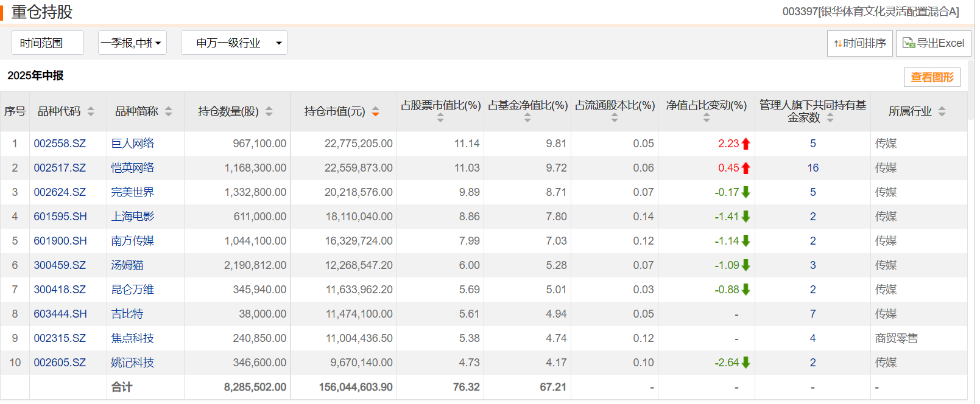Sort by 所属行业 column arrows
This screenshot has width=980, height=404.
click(x=942, y=111)
